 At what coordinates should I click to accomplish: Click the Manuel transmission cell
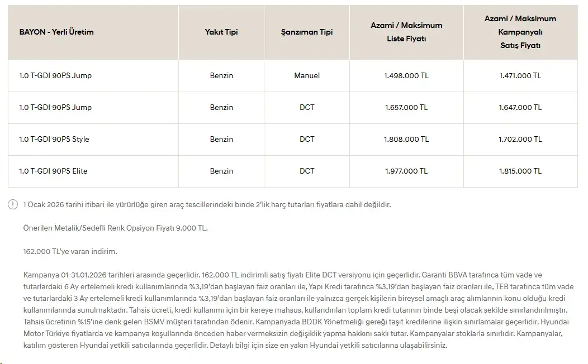[x=307, y=75]
